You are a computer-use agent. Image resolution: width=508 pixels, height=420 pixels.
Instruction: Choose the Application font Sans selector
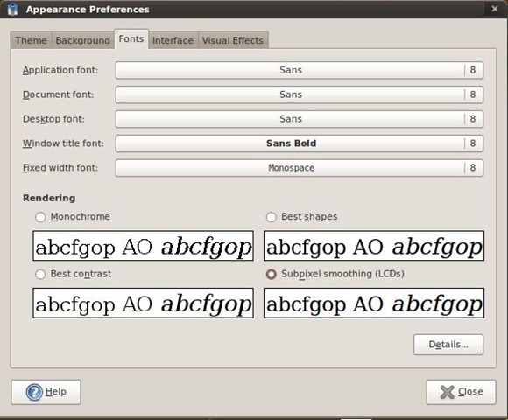pyautogui.click(x=300, y=70)
